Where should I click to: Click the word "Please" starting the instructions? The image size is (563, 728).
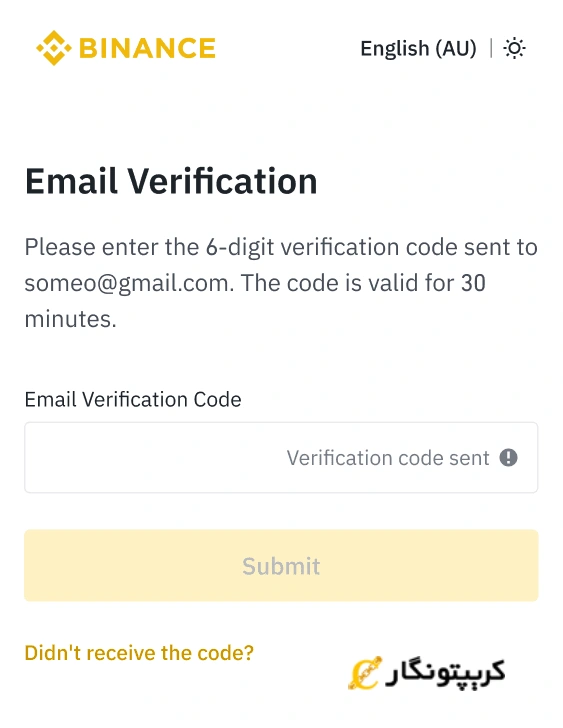[60, 247]
